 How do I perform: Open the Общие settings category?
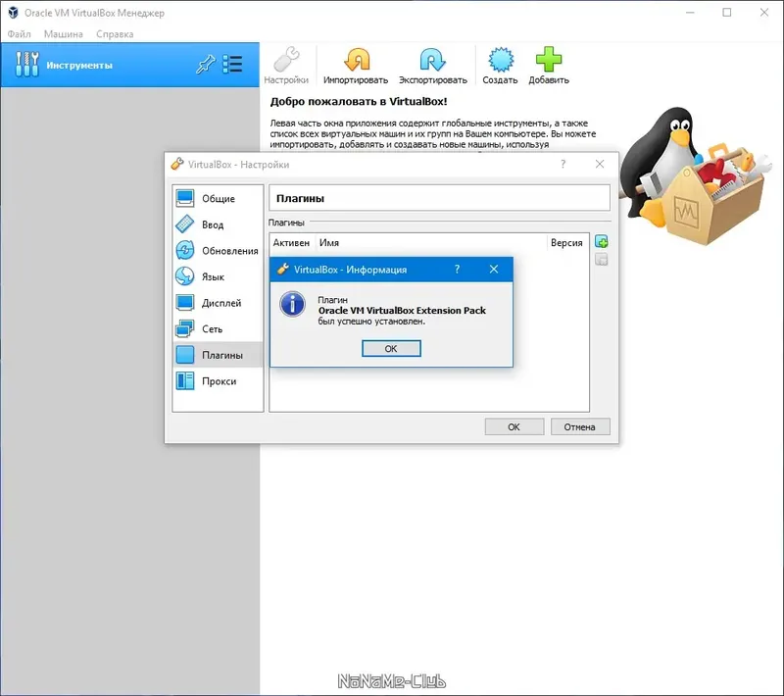pos(218,198)
